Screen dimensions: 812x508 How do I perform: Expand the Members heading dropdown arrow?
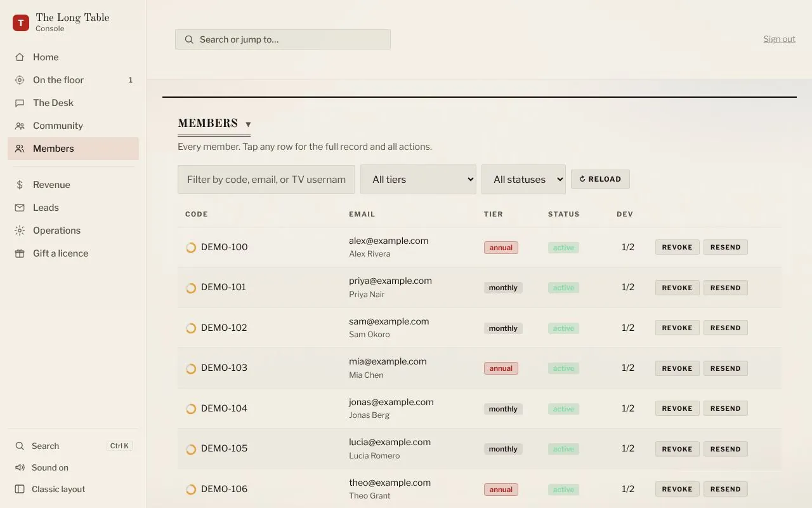[x=248, y=124]
